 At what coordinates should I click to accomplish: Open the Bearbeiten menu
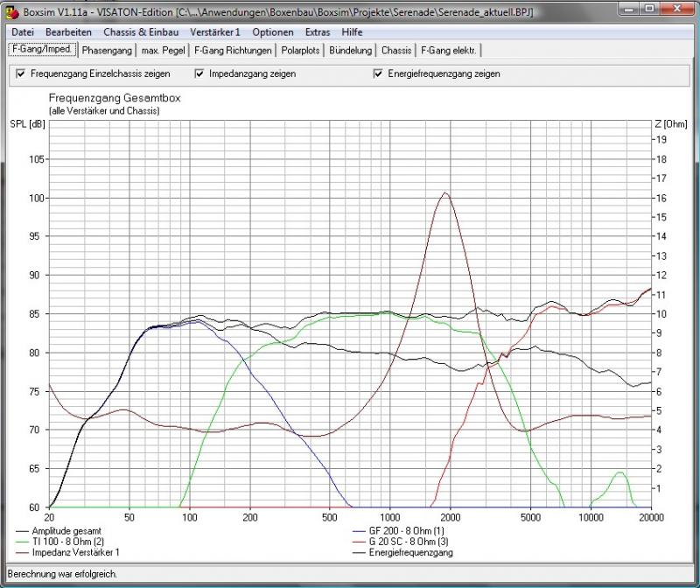(68, 31)
